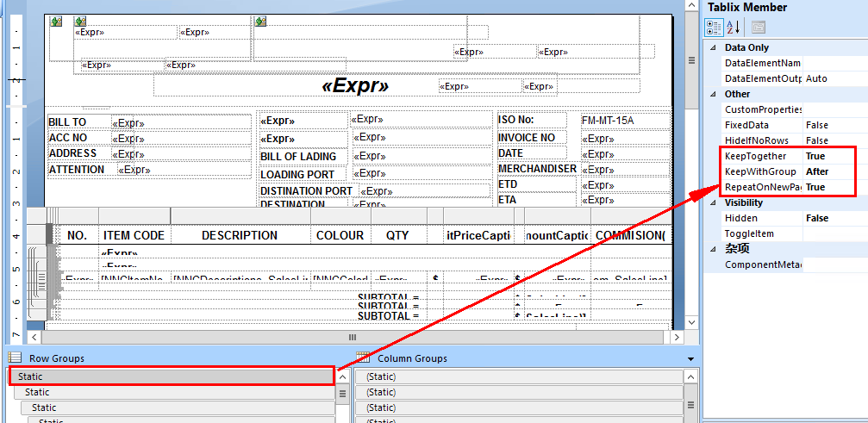Screen dimensions: 868x423
Task: Set the HideIfNoRows property value
Action: [834, 140]
